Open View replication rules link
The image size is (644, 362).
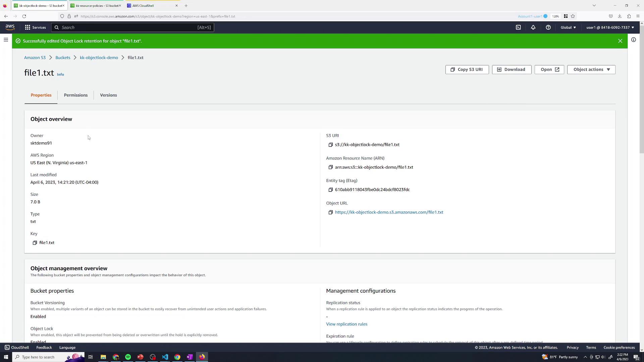[346, 324]
